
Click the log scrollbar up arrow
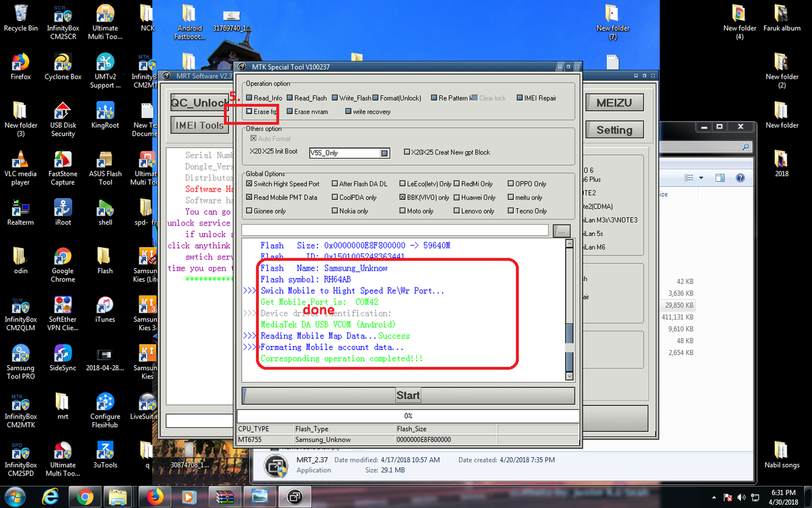[x=569, y=244]
